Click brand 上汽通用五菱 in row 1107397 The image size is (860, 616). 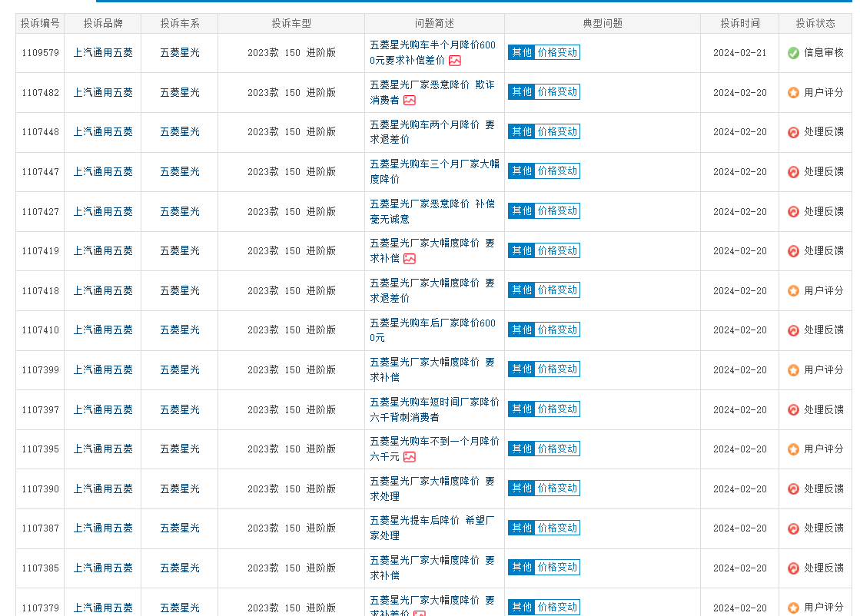(x=103, y=410)
